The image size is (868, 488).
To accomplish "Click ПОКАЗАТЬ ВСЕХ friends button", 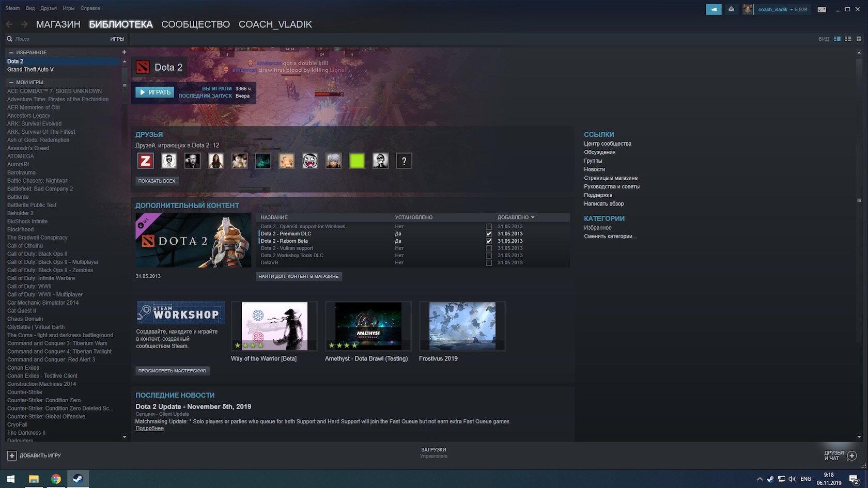I will (157, 181).
